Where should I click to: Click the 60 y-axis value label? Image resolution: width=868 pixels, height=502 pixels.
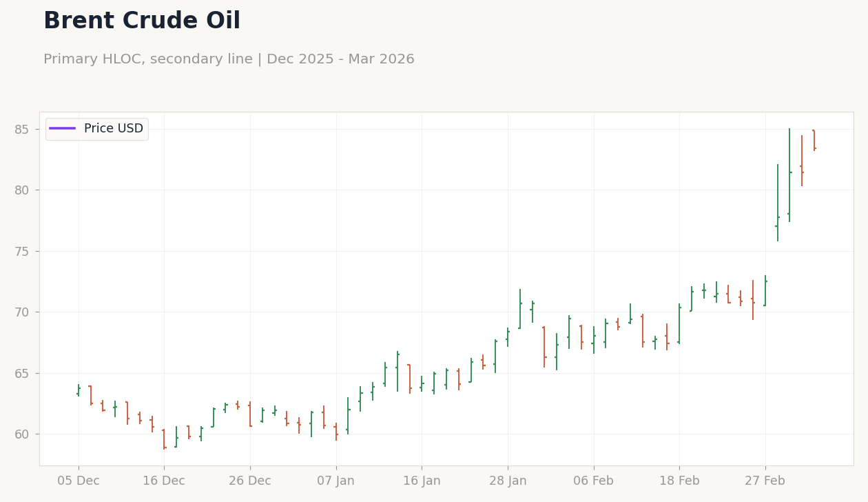click(x=22, y=434)
